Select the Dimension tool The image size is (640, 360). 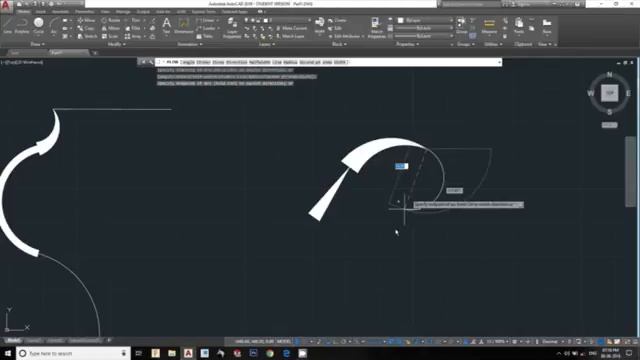coord(184,25)
